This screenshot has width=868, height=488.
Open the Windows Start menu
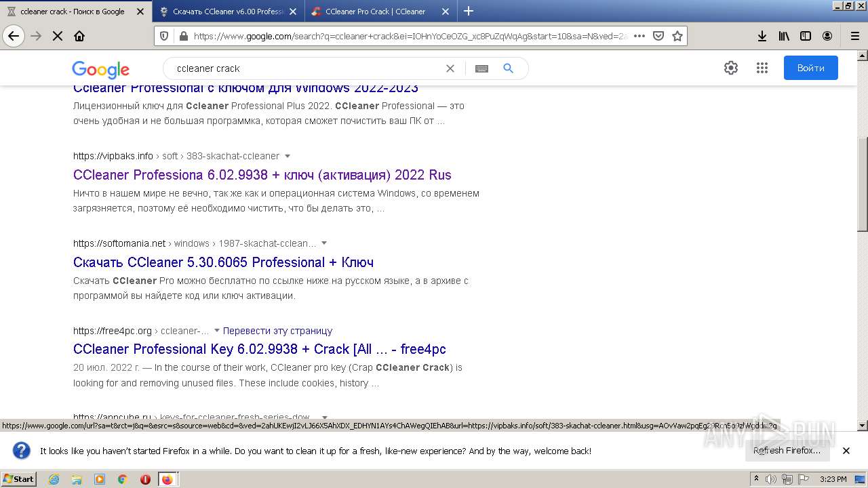[19, 479]
